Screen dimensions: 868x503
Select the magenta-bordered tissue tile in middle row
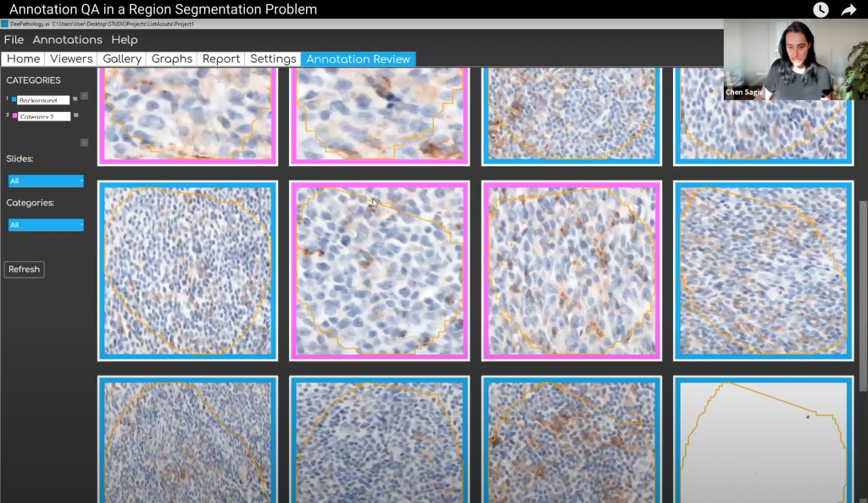click(379, 270)
